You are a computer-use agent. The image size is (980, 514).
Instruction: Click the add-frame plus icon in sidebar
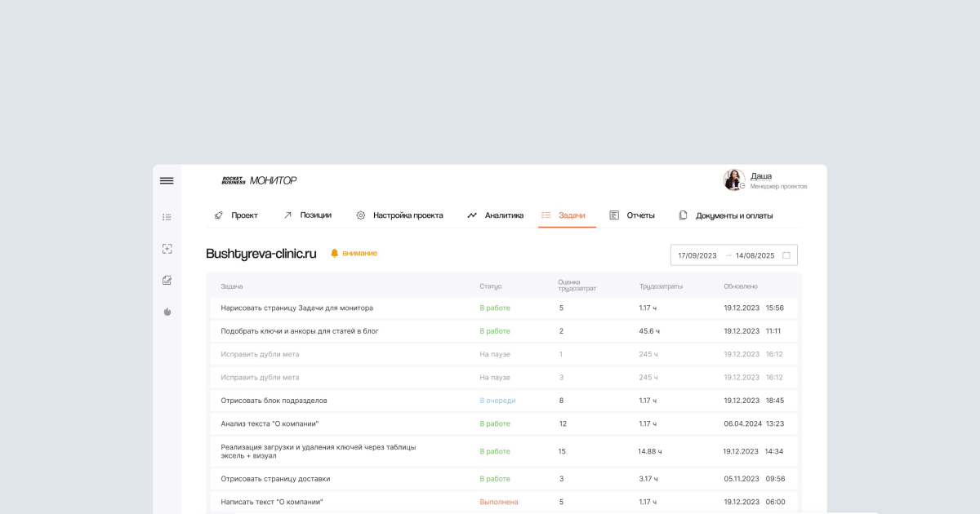167,249
